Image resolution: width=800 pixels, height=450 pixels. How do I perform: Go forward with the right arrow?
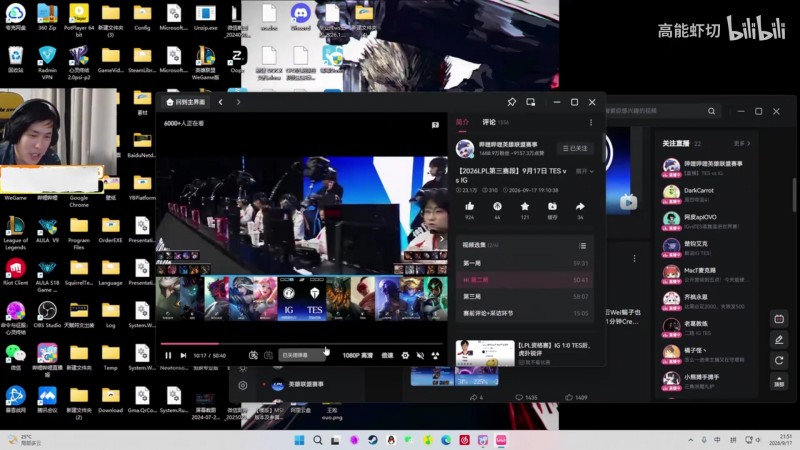coord(238,102)
